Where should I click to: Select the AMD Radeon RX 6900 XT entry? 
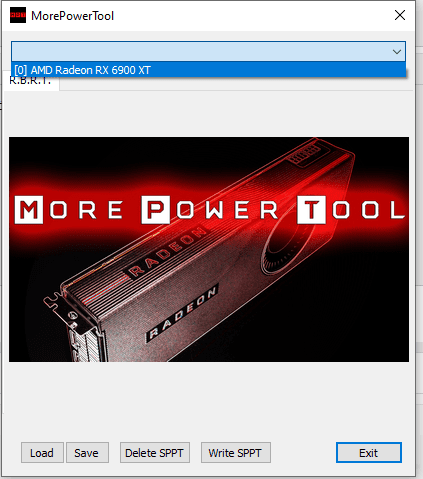click(x=208, y=70)
